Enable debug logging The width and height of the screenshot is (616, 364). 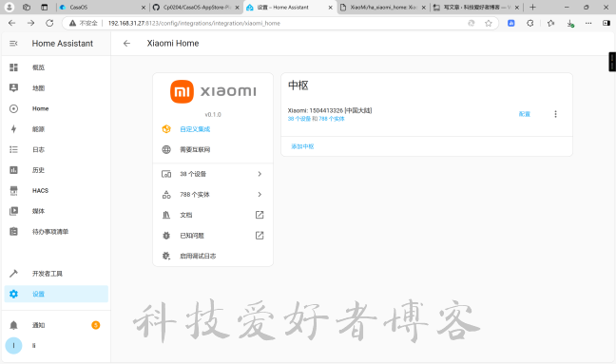(213, 256)
